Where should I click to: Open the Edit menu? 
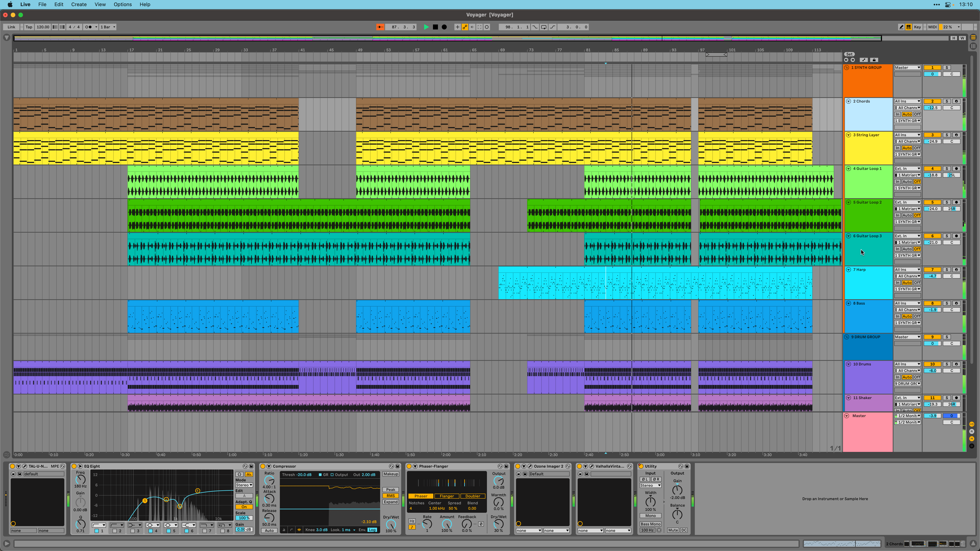click(x=59, y=5)
